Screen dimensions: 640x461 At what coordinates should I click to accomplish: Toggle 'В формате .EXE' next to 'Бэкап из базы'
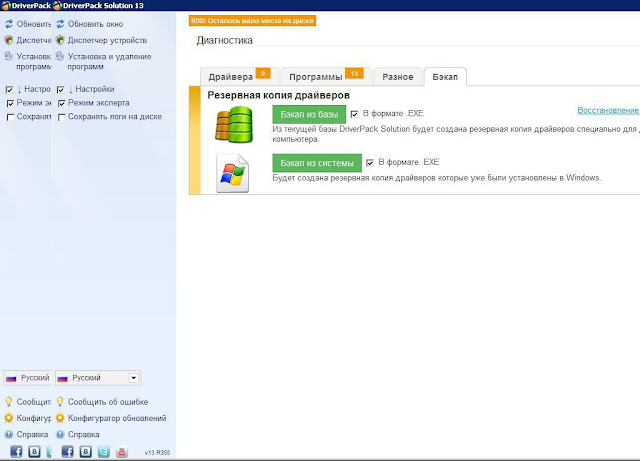click(x=354, y=114)
